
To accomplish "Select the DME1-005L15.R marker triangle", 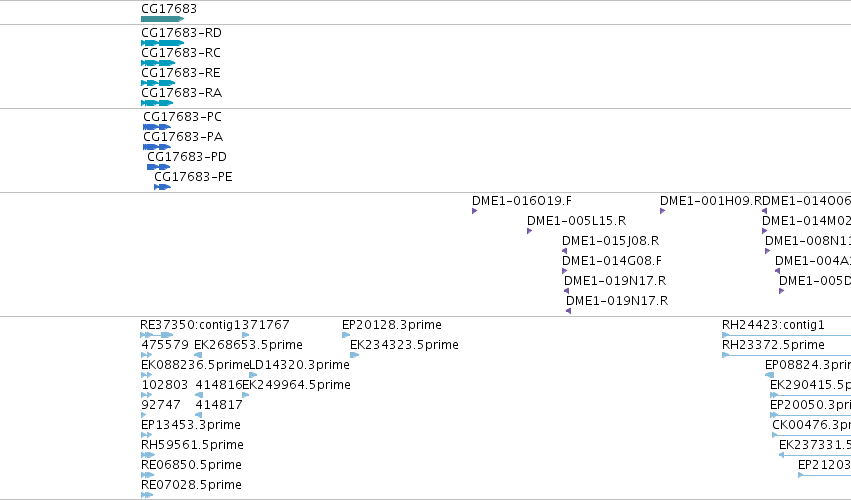I will 529,231.
